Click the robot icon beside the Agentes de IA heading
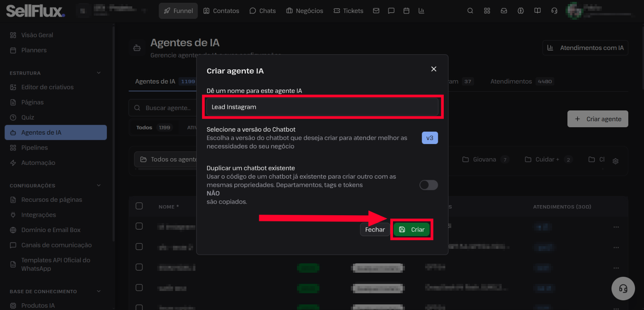This screenshot has height=310, width=644. pyautogui.click(x=137, y=48)
